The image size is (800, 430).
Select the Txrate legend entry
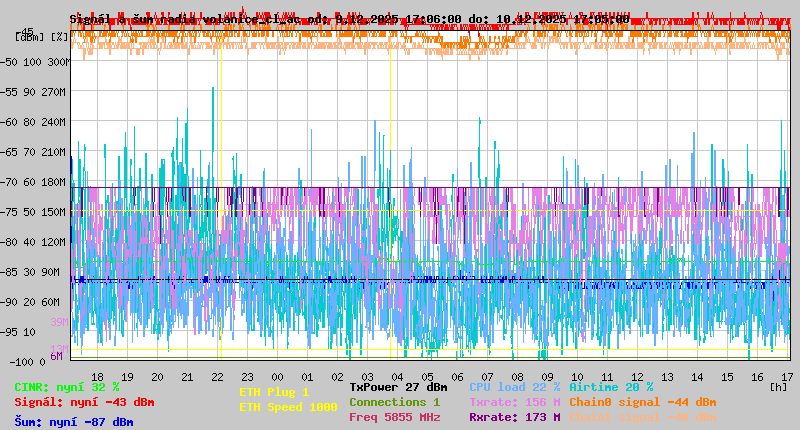pos(514,402)
